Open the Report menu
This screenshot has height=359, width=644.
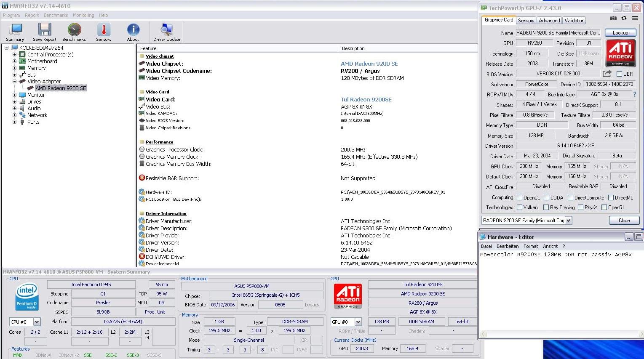(x=32, y=15)
